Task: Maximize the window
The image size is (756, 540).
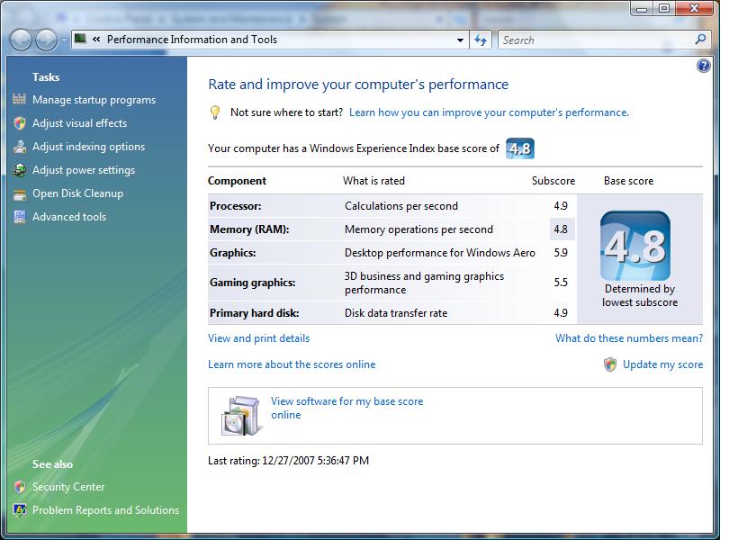Action: pyautogui.click(x=664, y=9)
